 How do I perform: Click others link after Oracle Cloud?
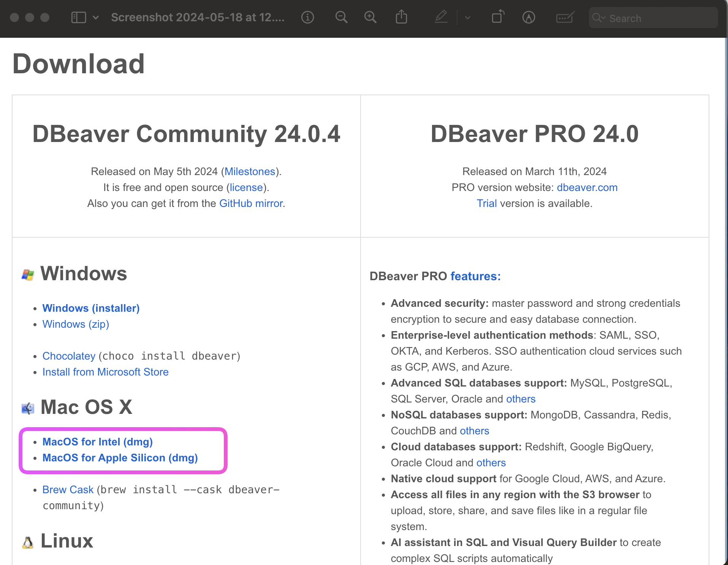(491, 462)
